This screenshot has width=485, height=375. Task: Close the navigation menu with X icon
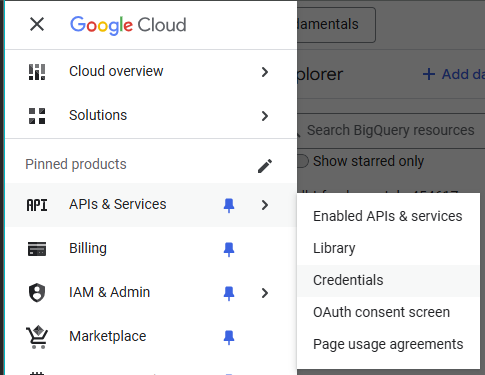[x=37, y=24]
